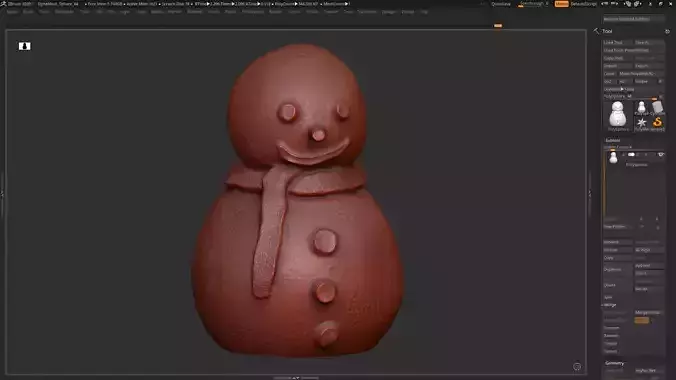This screenshot has height=380, width=676.
Task: Click the round icon at canvas bottom-right
Action: pyautogui.click(x=577, y=367)
